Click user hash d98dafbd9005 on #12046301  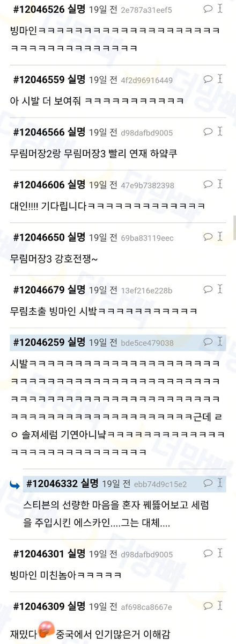click(x=147, y=554)
